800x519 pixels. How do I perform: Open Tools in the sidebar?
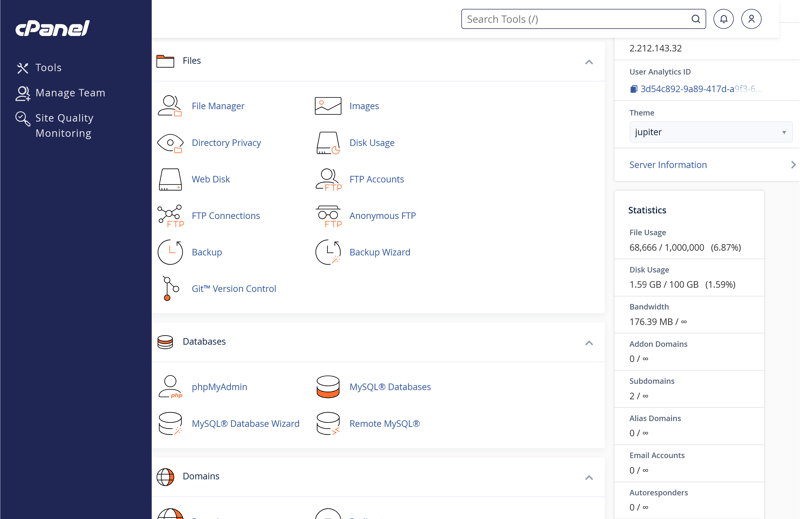pos(48,68)
